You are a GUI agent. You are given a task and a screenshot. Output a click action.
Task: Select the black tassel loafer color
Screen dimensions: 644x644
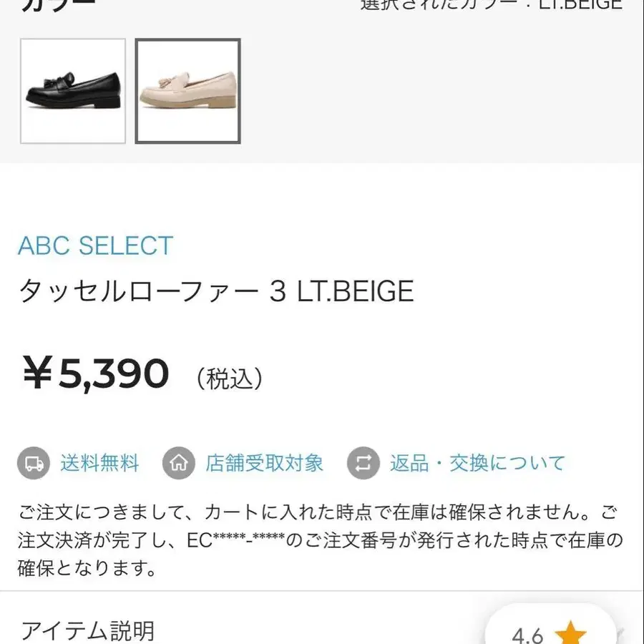(73, 91)
